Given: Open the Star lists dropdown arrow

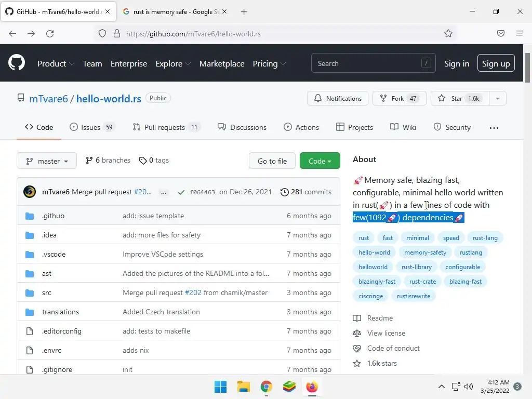Looking at the screenshot, I should click(x=497, y=98).
